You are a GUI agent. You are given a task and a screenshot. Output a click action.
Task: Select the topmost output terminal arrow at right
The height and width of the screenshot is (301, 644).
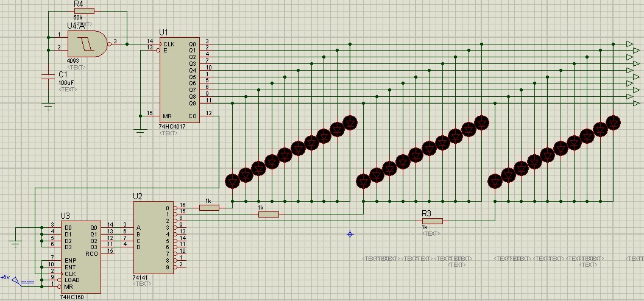coord(629,44)
